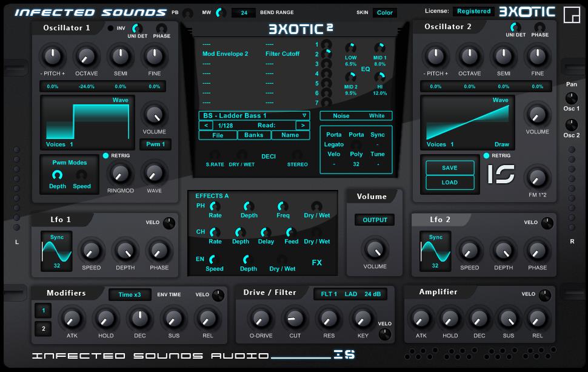This screenshot has width=588, height=372.
Task: Click the FM 1*2 knob
Action: (x=537, y=178)
